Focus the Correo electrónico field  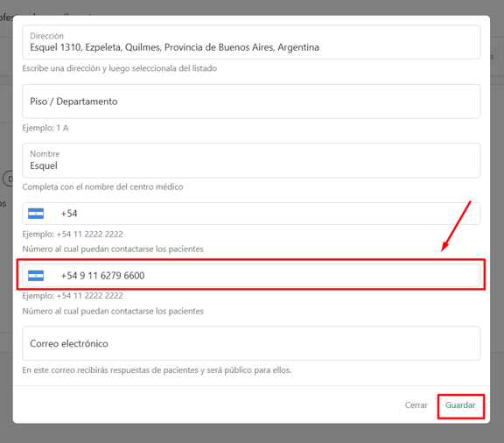click(251, 343)
